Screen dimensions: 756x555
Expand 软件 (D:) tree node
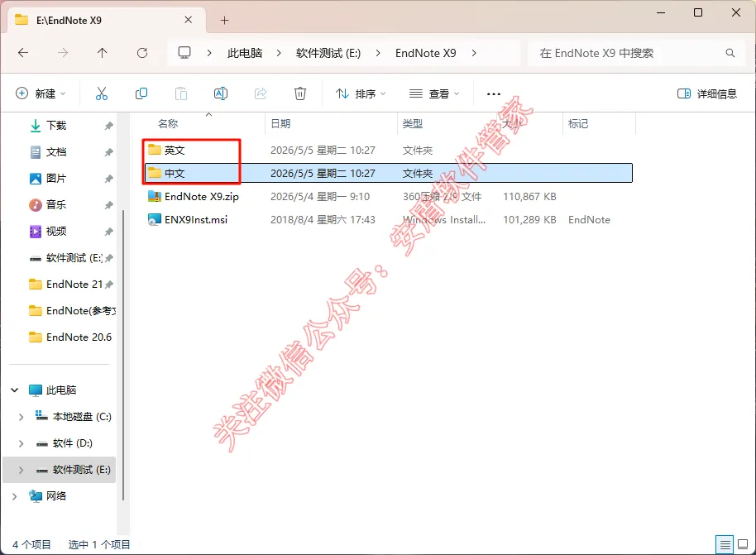(x=21, y=443)
